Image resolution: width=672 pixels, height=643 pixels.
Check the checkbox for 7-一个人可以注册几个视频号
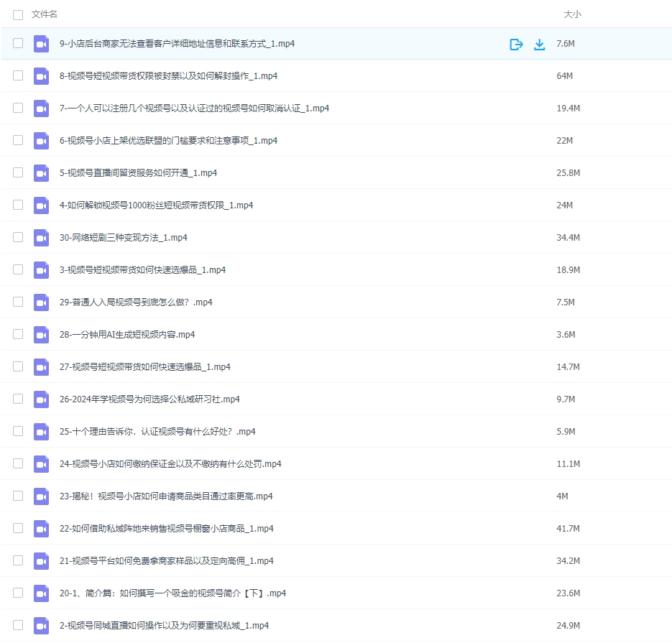18,108
